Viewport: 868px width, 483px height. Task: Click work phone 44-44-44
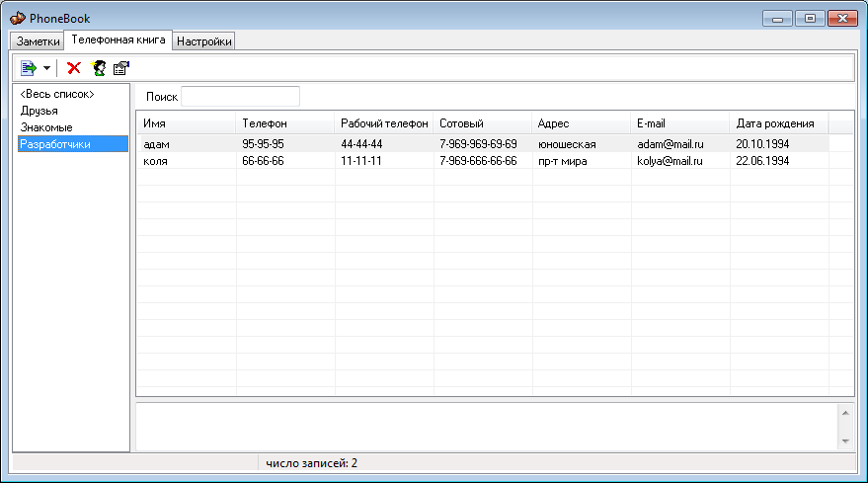tap(361, 144)
